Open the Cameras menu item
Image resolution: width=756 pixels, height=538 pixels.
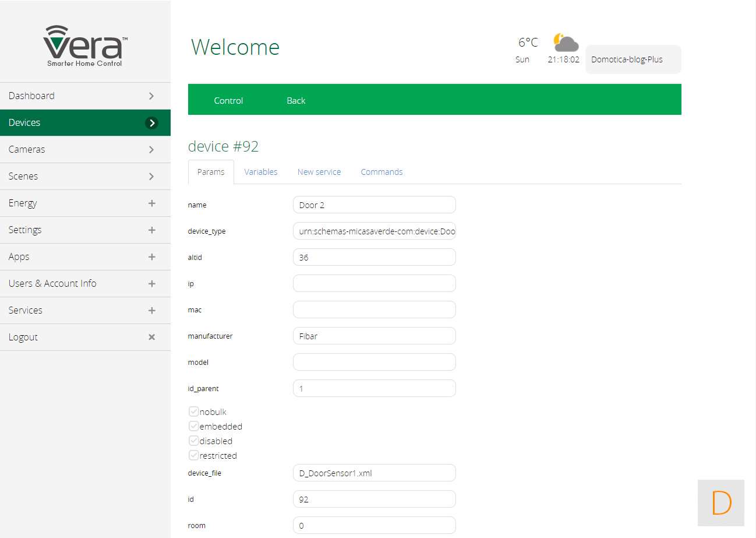pos(85,149)
